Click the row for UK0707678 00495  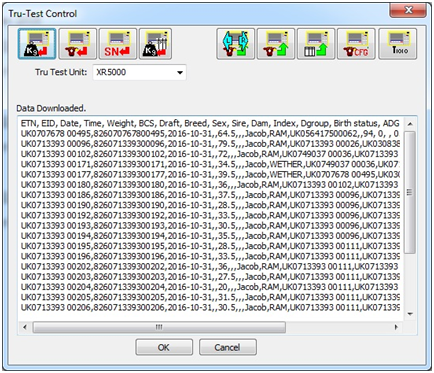tap(210, 134)
